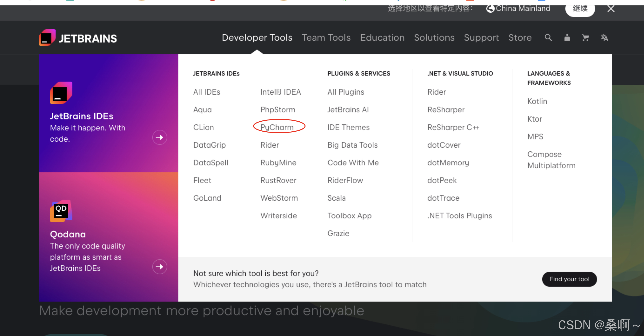Open the DataSpell link
The image size is (644, 336).
[x=210, y=163]
